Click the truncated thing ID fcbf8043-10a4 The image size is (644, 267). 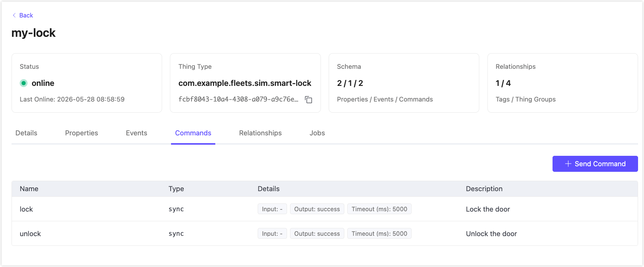238,99
